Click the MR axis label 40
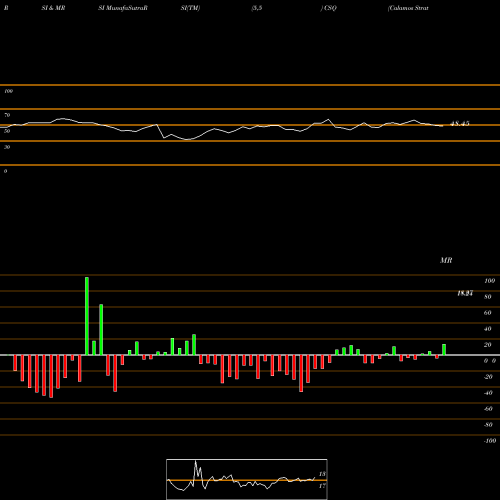Screen dimensions: 500x500 tap(488, 329)
